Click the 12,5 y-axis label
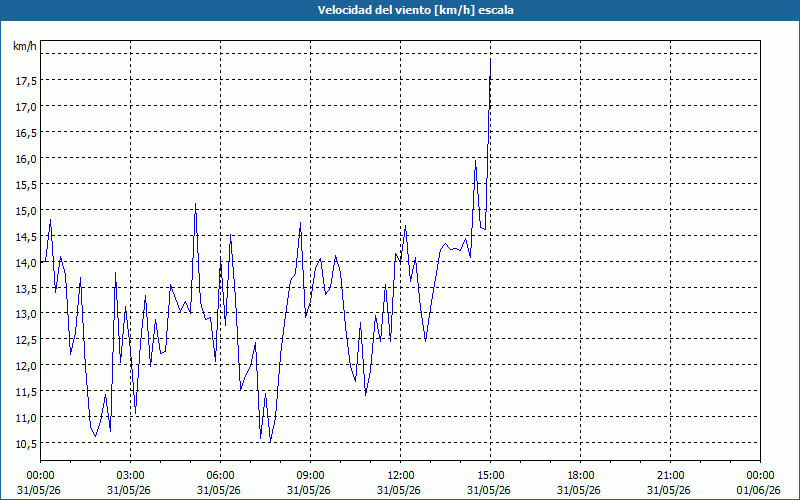 click(x=27, y=339)
